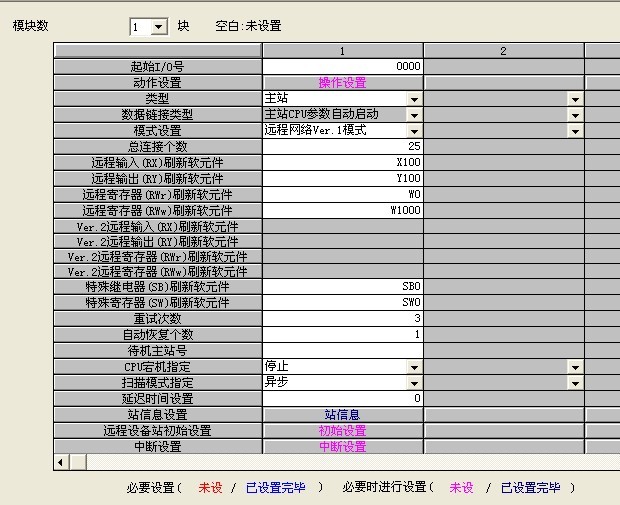The image size is (620, 505).
Task: Click the 操作设置 button in column 1
Action: pyautogui.click(x=342, y=83)
